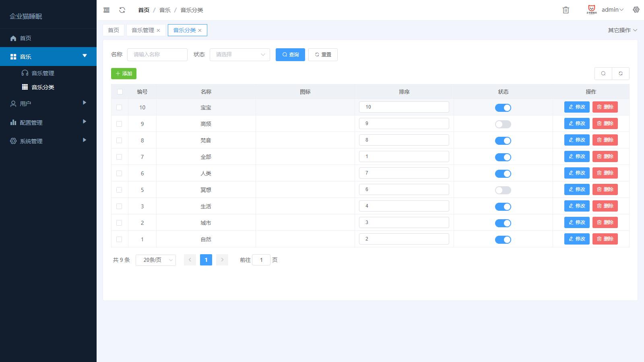Open settings via the top-right gear icon
The height and width of the screenshot is (362, 644).
636,10
